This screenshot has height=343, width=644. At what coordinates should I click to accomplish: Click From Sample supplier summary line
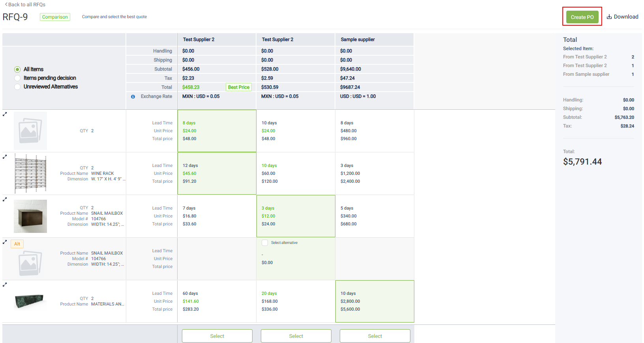pyautogui.click(x=598, y=74)
